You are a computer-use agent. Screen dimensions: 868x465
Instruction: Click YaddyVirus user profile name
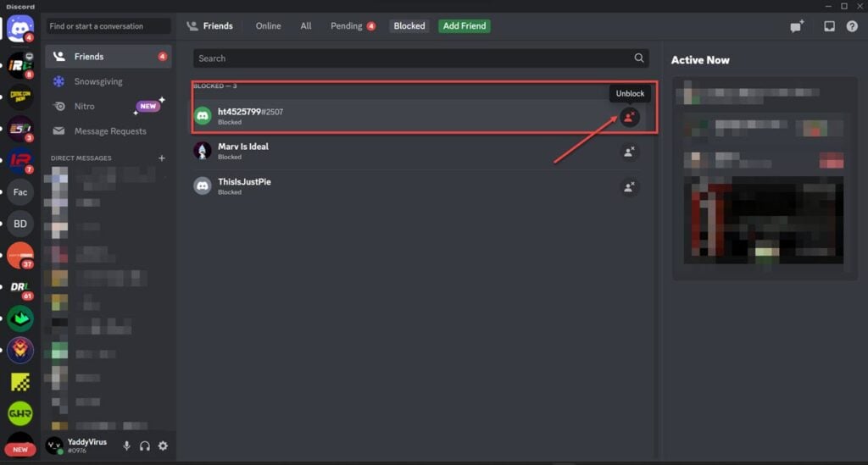(87, 442)
